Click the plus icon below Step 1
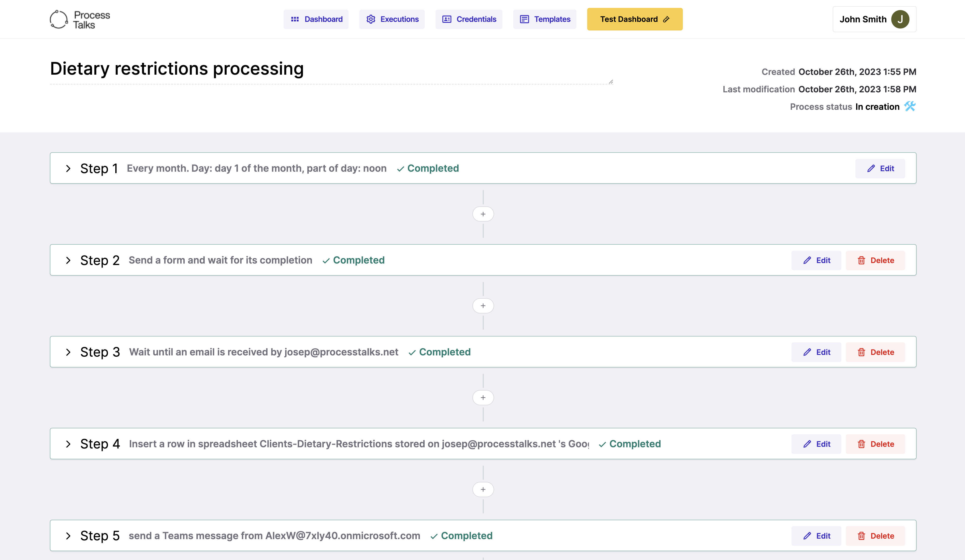This screenshot has height=560, width=965. pos(483,214)
